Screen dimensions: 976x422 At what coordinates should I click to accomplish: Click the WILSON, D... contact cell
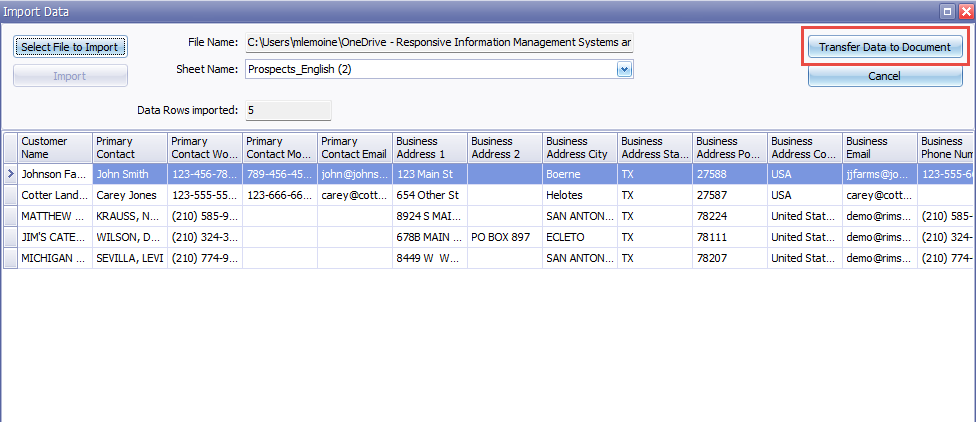(129, 237)
